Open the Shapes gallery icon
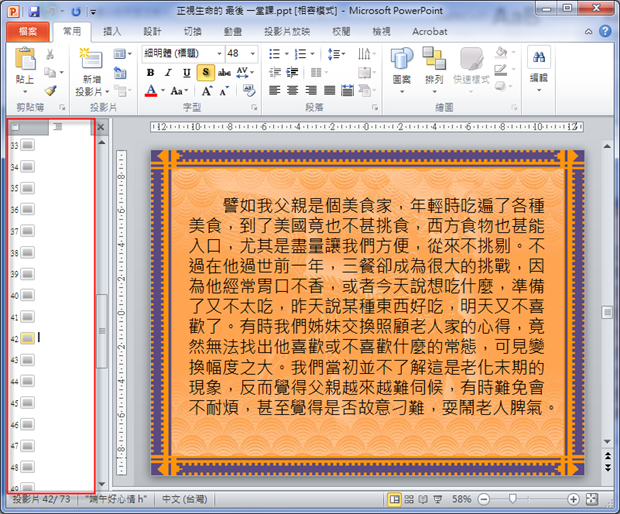Viewport: 620px width, 514px height. click(402, 59)
